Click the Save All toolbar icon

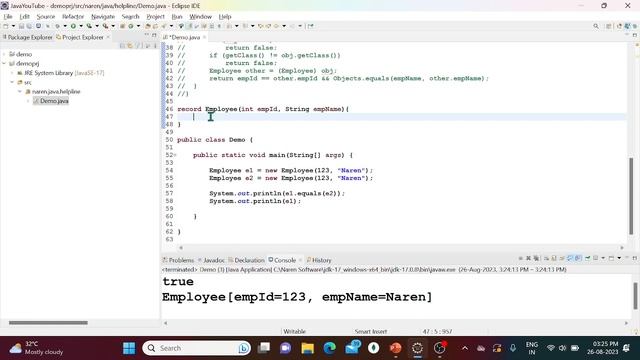29,26
